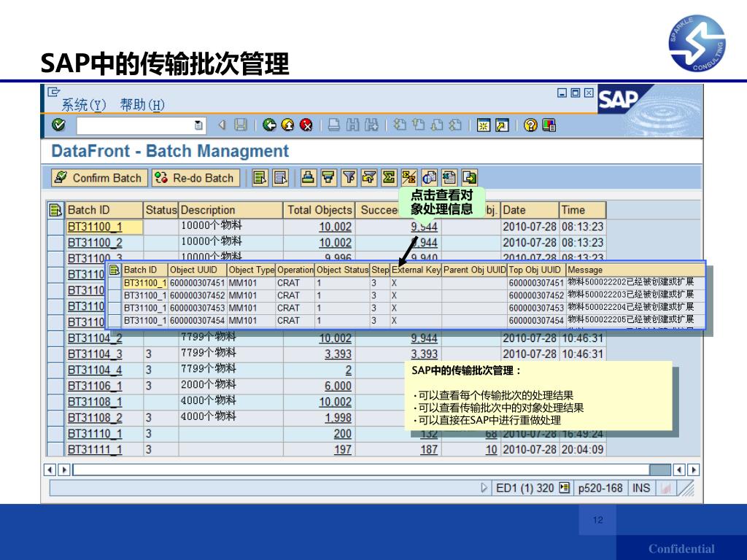Click the Re-do Batch button
This screenshot has width=747, height=560.
196,178
